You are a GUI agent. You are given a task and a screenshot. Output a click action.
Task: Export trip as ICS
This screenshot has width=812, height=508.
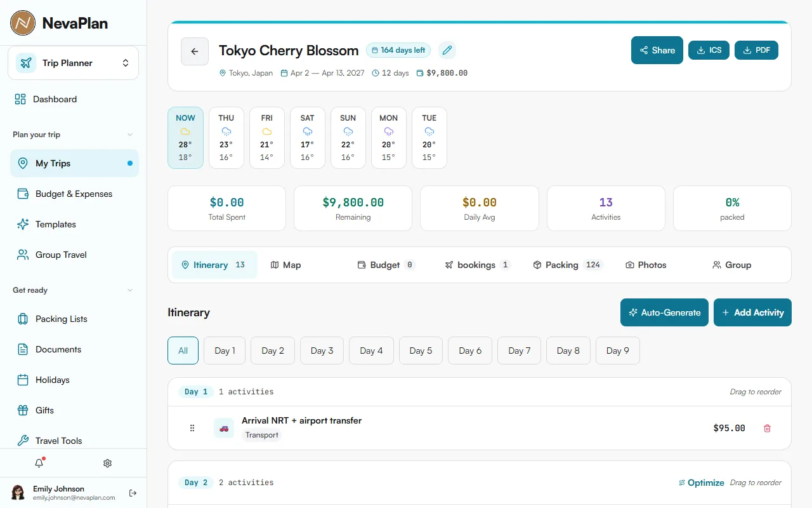(709, 50)
